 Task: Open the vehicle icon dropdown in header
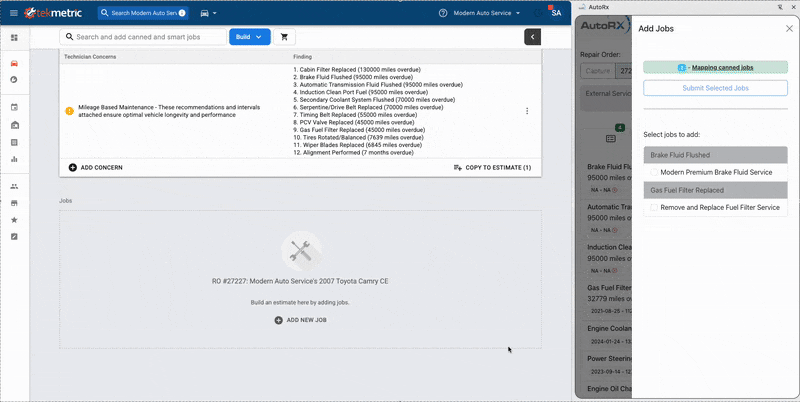209,13
